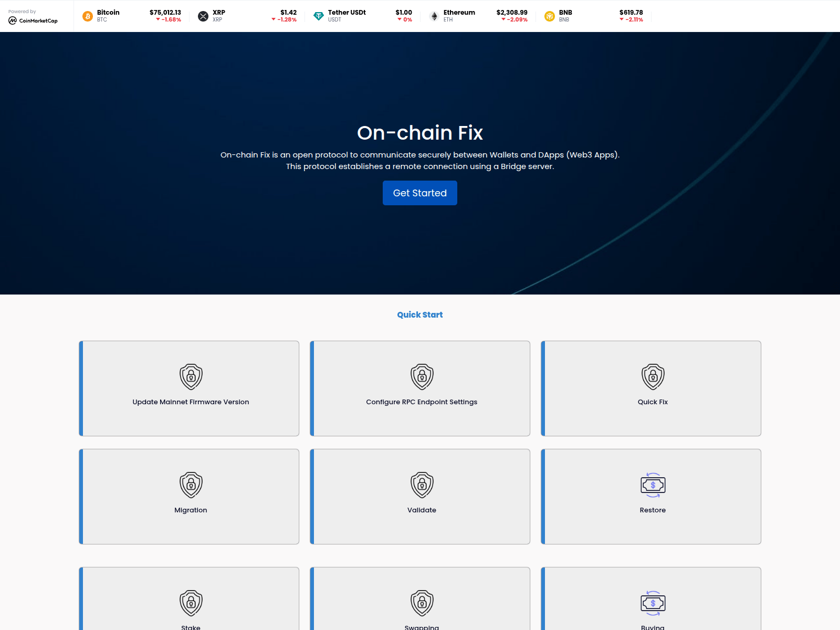Image resolution: width=840 pixels, height=630 pixels.
Task: Open the CoinMarketCap logo link
Action: [33, 20]
